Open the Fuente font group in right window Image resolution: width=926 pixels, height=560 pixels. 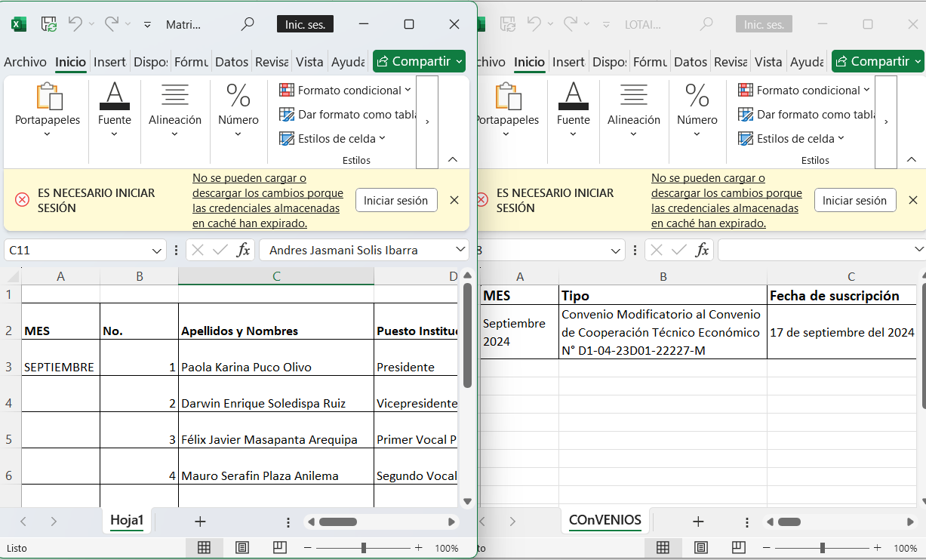coord(573,110)
